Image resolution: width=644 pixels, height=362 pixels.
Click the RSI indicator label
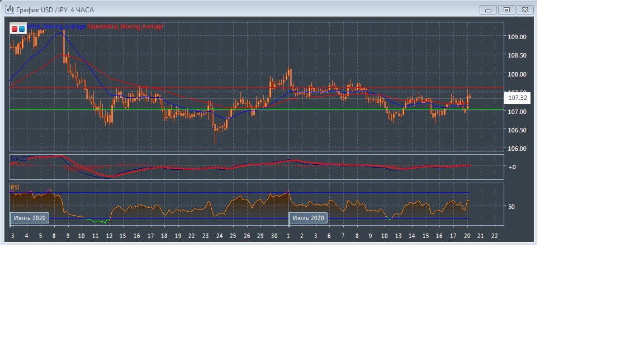(x=15, y=187)
